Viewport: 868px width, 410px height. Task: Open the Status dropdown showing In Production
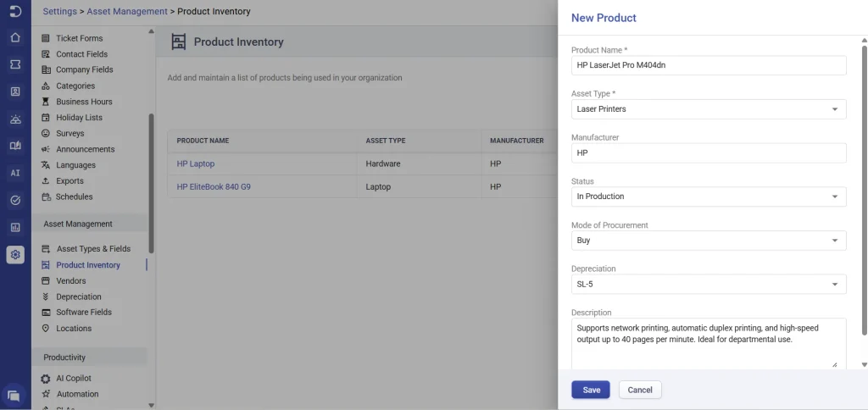pyautogui.click(x=709, y=197)
